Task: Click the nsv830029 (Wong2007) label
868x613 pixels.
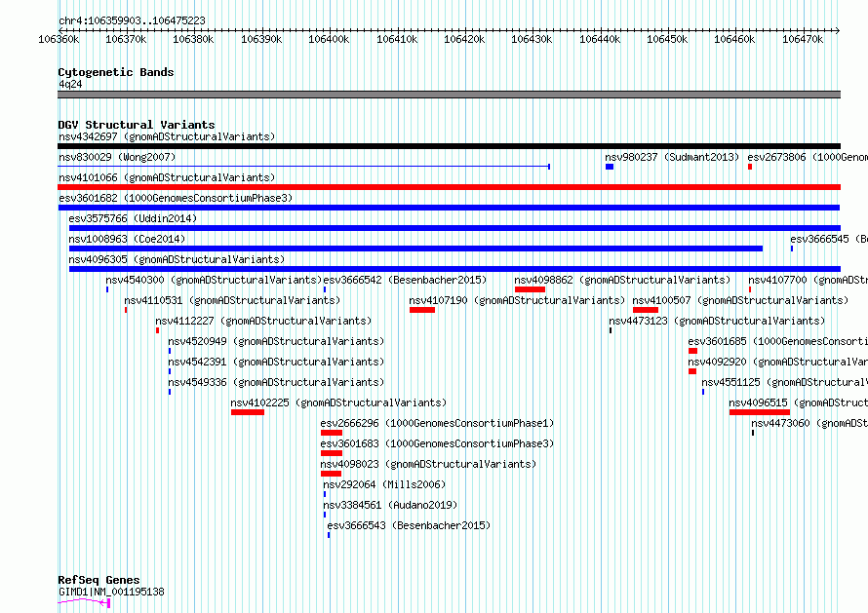Action: pos(117,157)
